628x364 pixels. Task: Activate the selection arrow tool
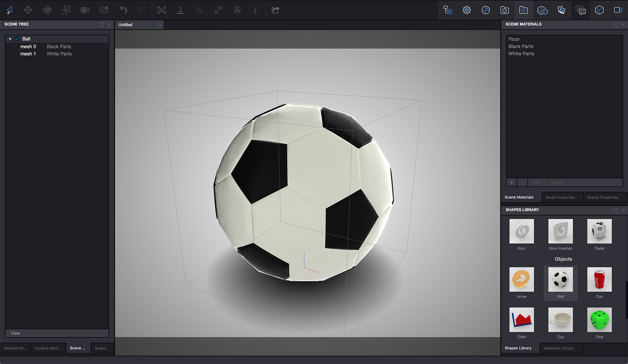9,10
